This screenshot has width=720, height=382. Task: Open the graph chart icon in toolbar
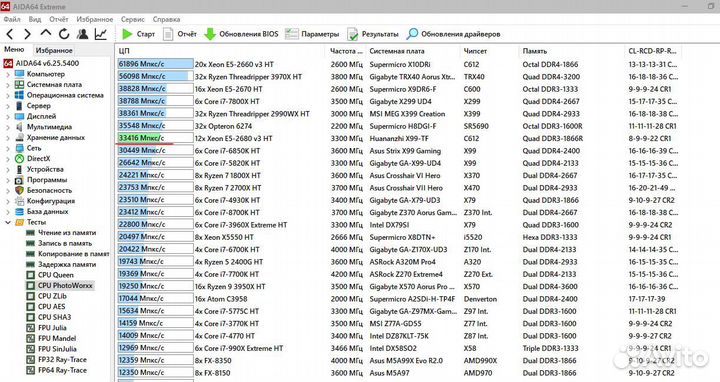pyautogui.click(x=101, y=34)
